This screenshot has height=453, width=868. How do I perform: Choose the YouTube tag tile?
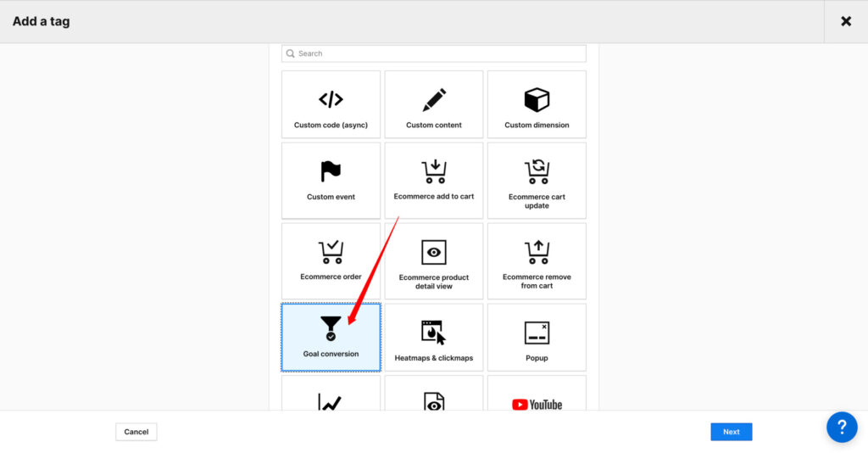pos(537,399)
